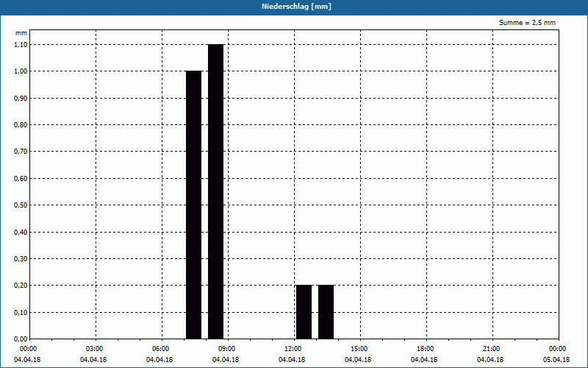Select the 0,20 mm bar right after 12:00
Viewport: 588px width, 368px height.
pyautogui.click(x=304, y=312)
